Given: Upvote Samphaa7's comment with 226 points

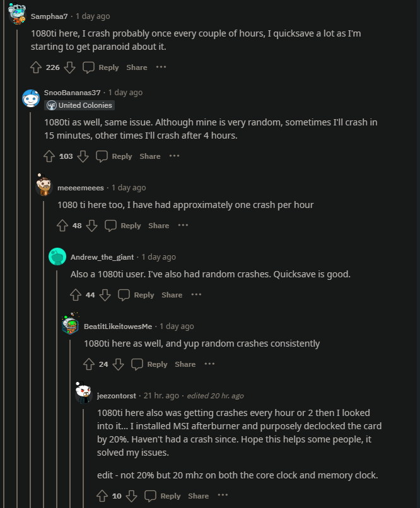Looking at the screenshot, I should 36,67.
